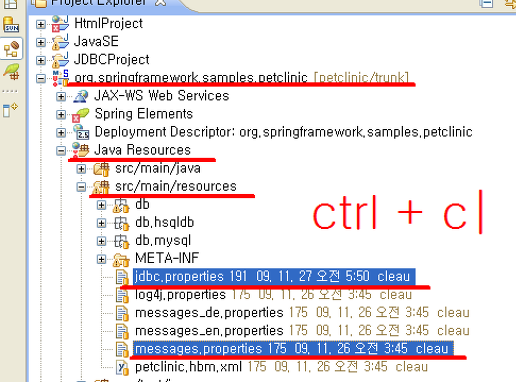This screenshot has width=516, height=382.
Task: Click the JavaSE project icon
Action: click(x=60, y=42)
